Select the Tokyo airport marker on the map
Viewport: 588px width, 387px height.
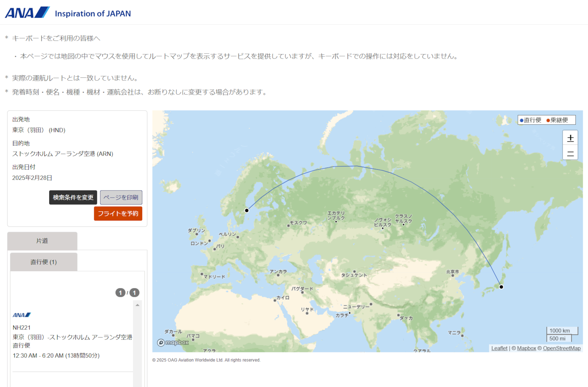501,287
